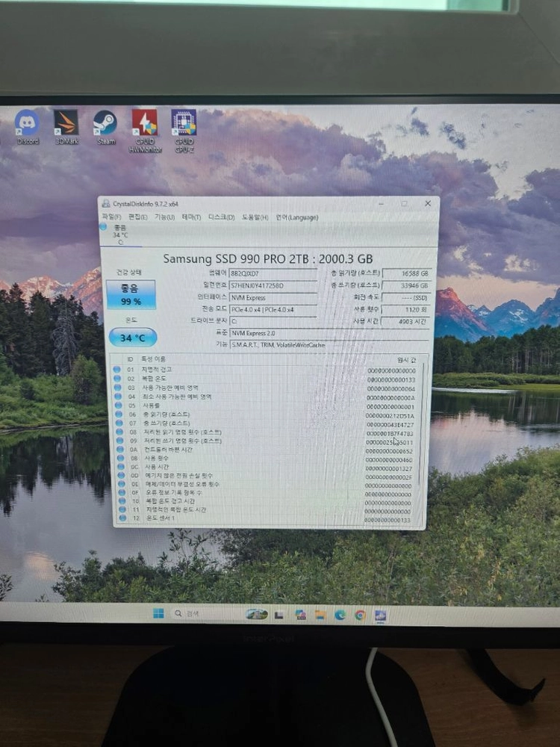Open the 언어(Language) menu
Viewport: 560px width, 747px height.
pos(296,217)
